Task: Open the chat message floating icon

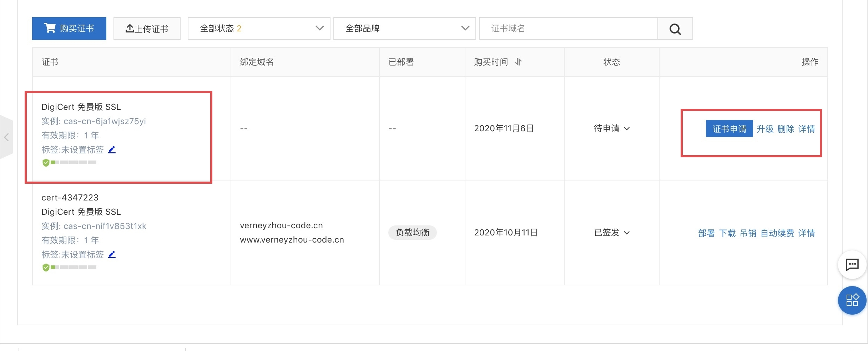Action: point(852,265)
